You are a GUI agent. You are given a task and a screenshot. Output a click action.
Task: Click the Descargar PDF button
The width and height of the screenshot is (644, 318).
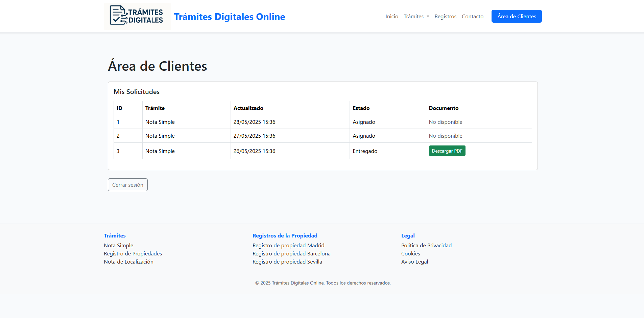pyautogui.click(x=447, y=151)
